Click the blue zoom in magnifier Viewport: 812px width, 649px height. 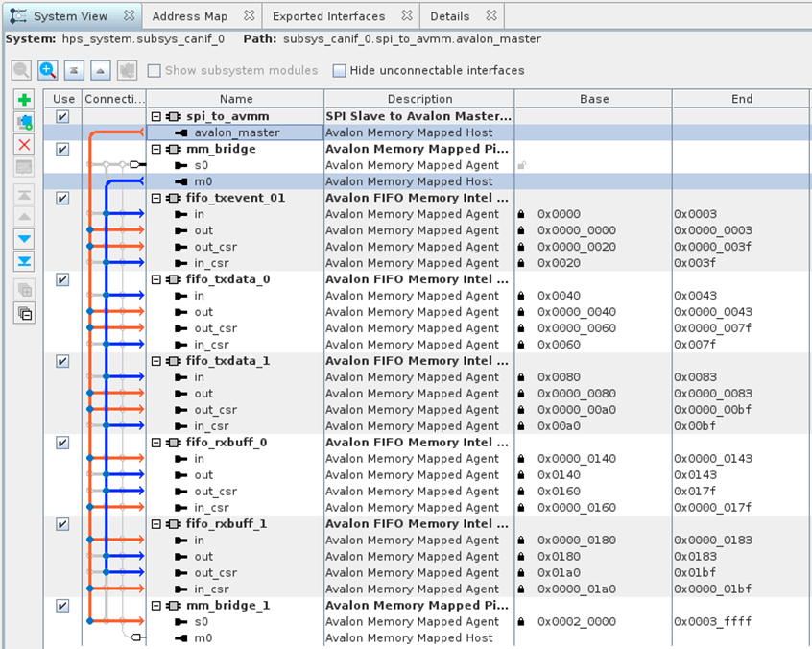[47, 70]
